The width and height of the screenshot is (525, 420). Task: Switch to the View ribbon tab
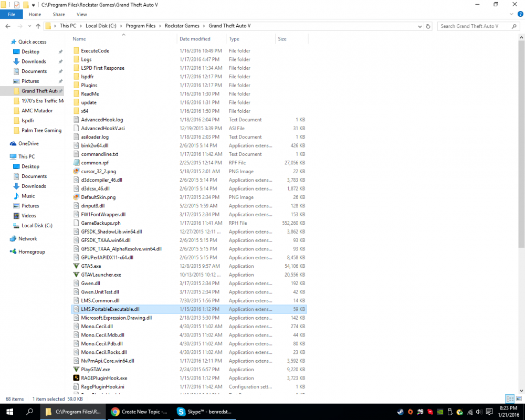pos(81,14)
